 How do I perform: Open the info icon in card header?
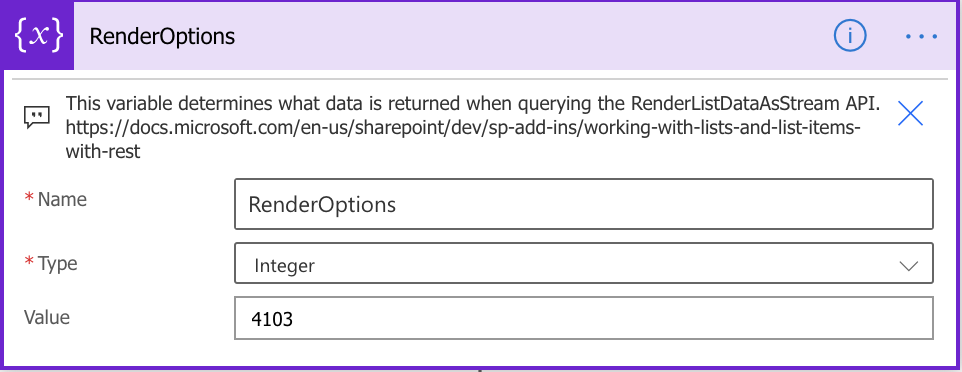[x=850, y=36]
